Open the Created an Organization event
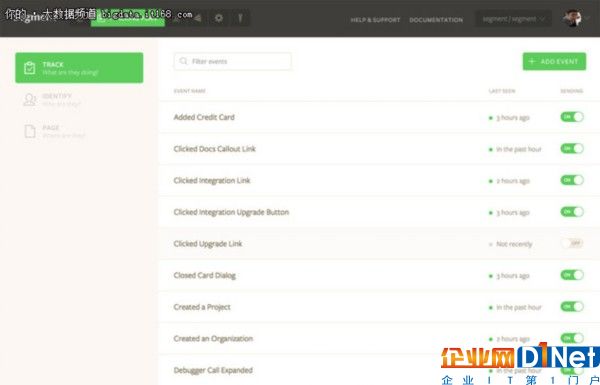The height and width of the screenshot is (385, 600). [213, 338]
